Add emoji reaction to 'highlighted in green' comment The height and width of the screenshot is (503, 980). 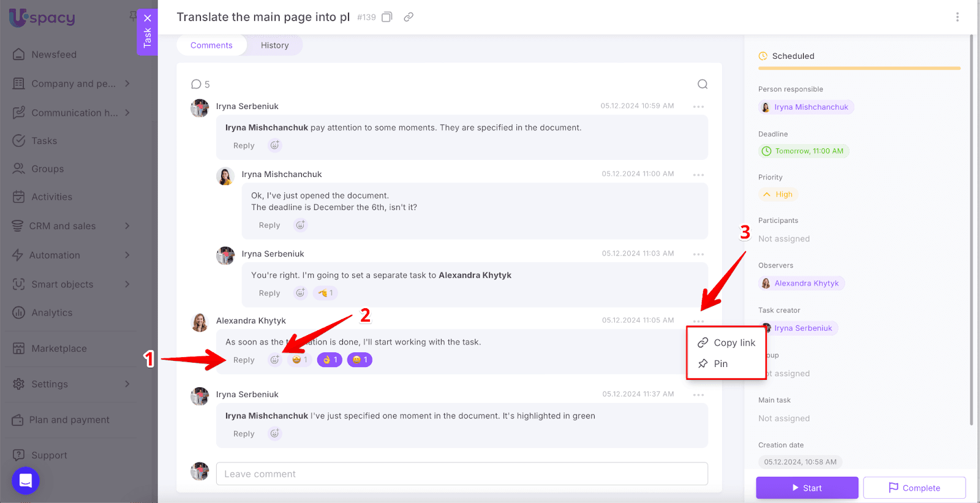(275, 433)
